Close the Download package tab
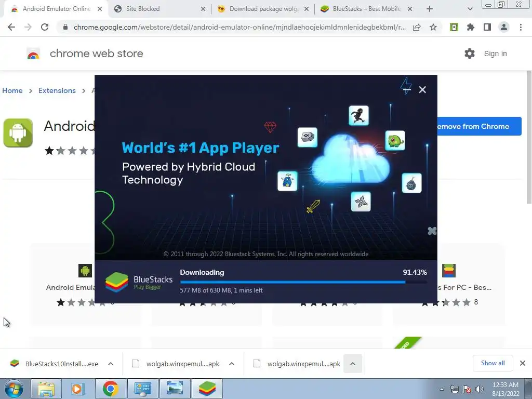 (x=307, y=9)
